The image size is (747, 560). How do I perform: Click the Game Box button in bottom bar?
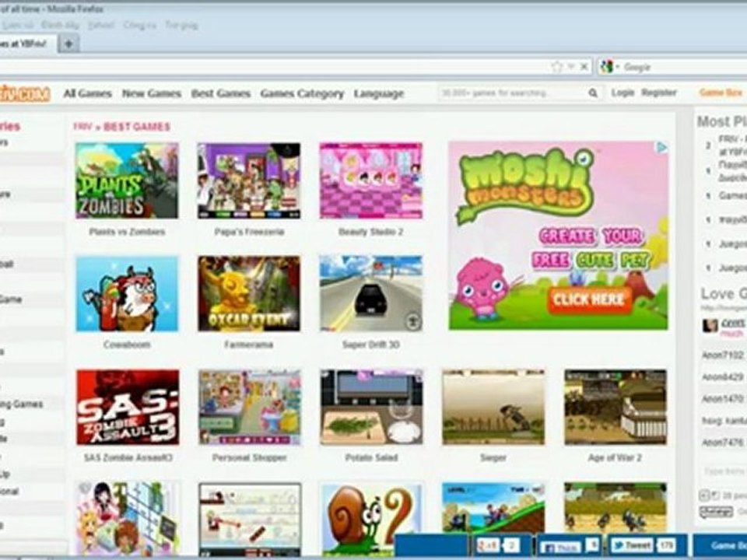(x=721, y=546)
